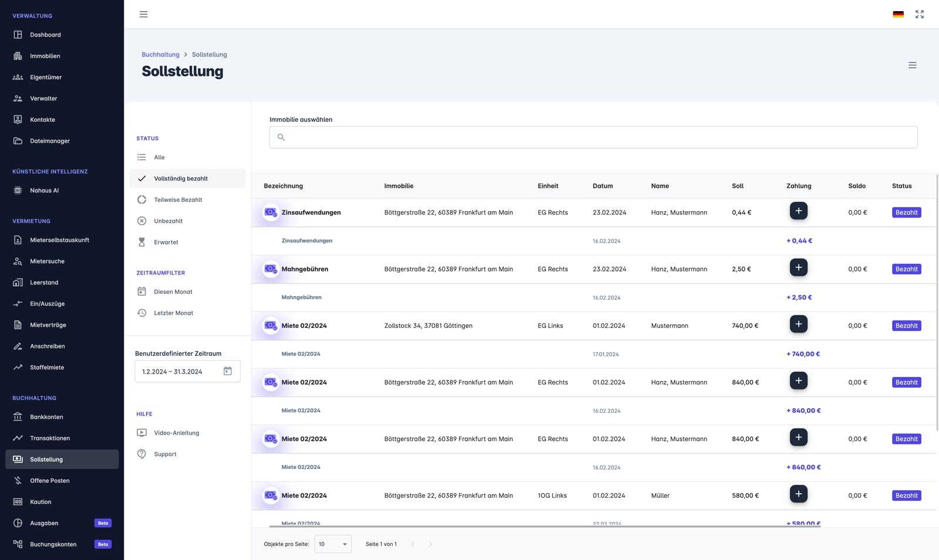Click the German flag language icon
The width and height of the screenshot is (939, 560).
click(x=898, y=14)
